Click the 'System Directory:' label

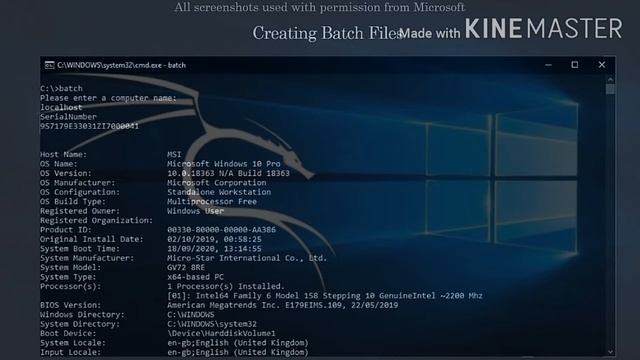(x=80, y=324)
